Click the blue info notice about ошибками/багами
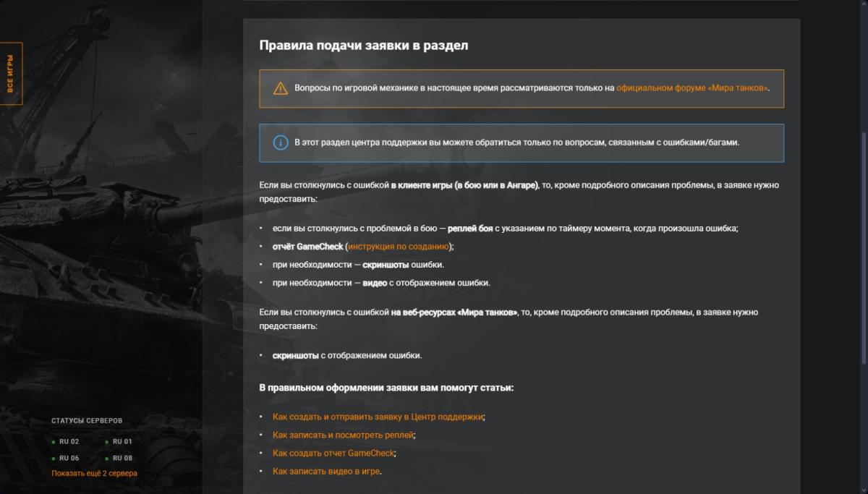Screen dimensions: 868x494 tap(522, 143)
